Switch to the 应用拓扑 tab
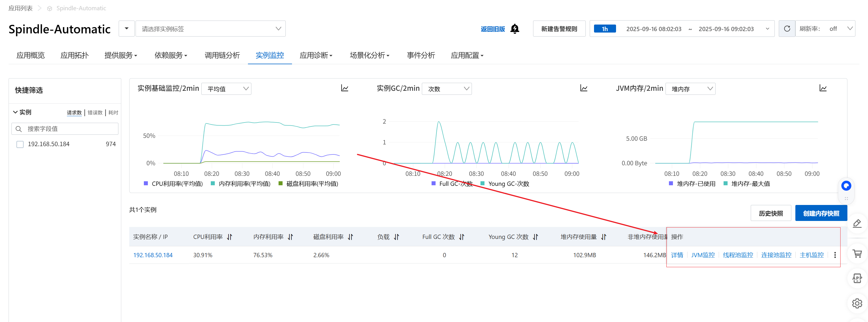Viewport: 868px width, 322px height. click(x=74, y=55)
